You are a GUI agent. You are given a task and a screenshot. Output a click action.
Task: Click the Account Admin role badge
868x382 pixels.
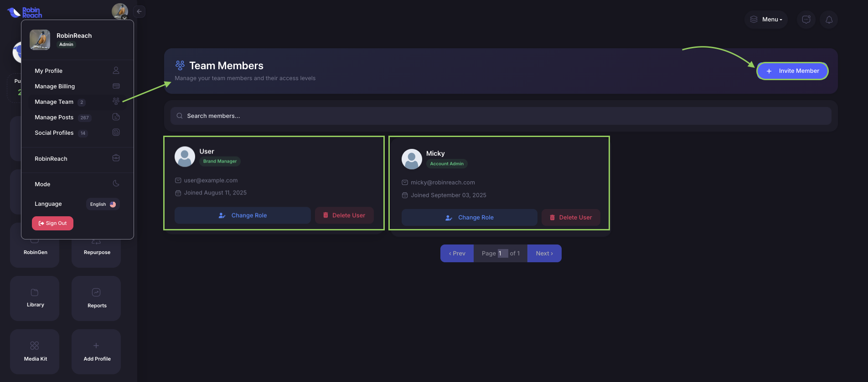pos(447,164)
